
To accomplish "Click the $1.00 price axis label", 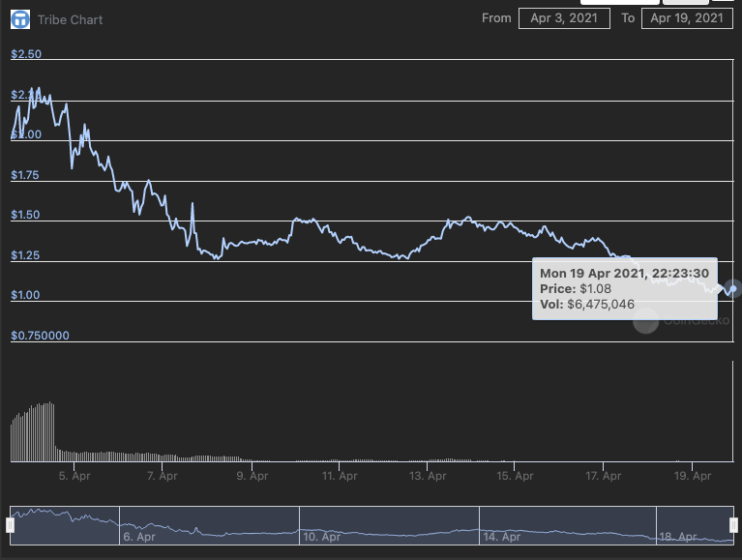I will [25, 295].
